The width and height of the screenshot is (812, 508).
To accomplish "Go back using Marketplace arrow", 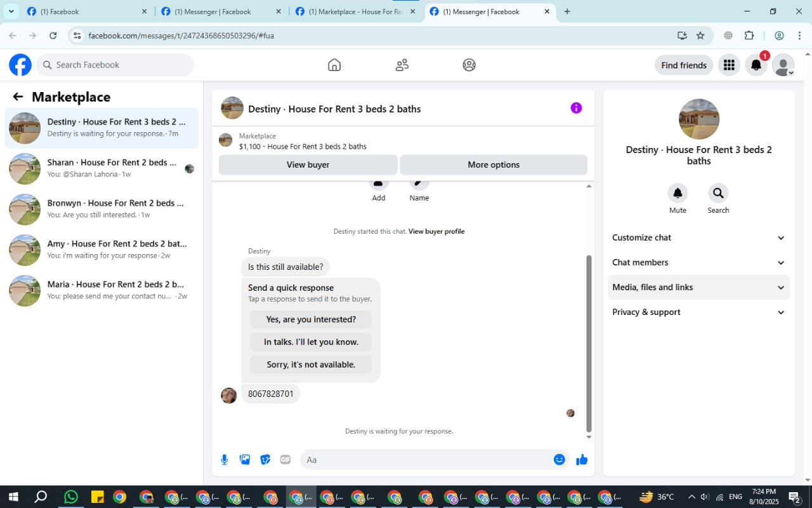I will tap(18, 97).
